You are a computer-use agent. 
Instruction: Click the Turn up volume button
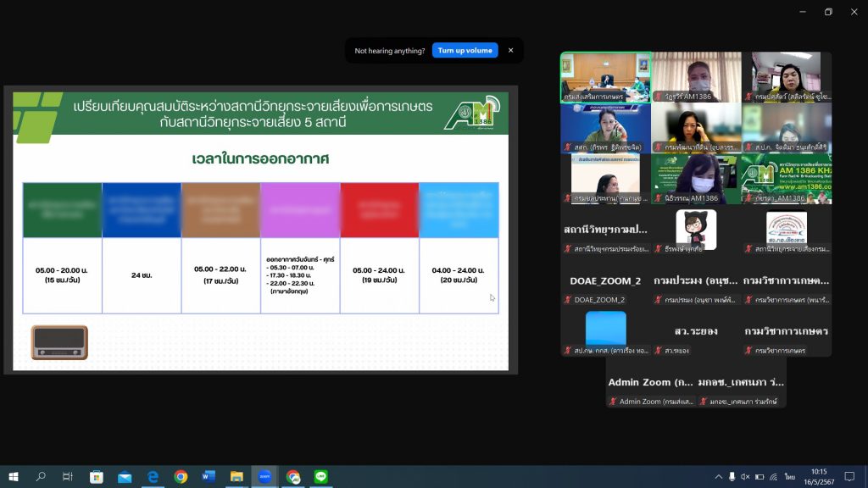point(465,50)
